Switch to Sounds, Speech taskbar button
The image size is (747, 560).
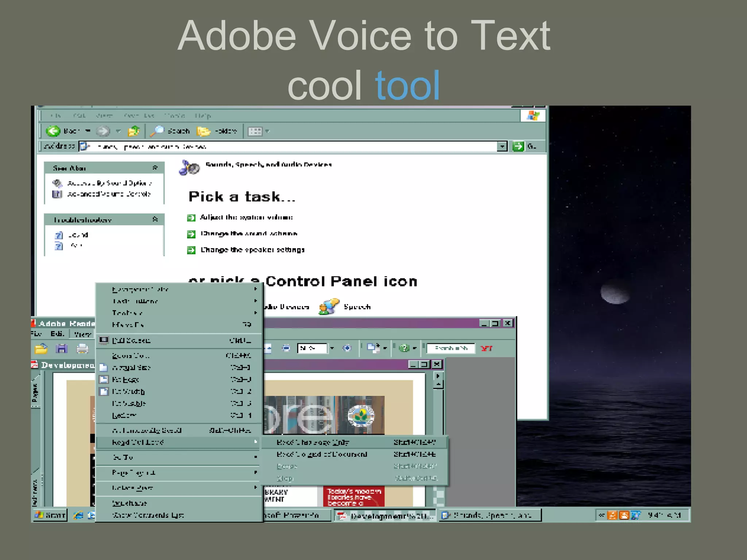490,515
